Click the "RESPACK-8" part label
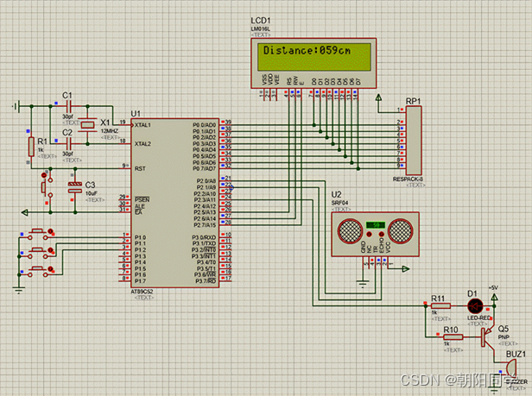This screenshot has width=532, height=396. pos(408,179)
